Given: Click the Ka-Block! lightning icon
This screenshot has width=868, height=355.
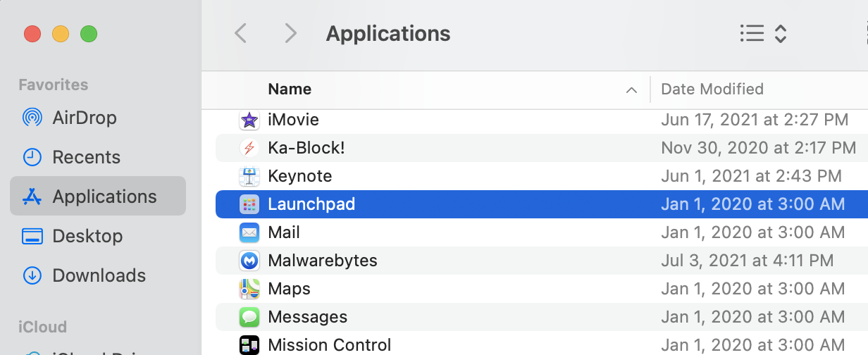Looking at the screenshot, I should pyautogui.click(x=249, y=148).
